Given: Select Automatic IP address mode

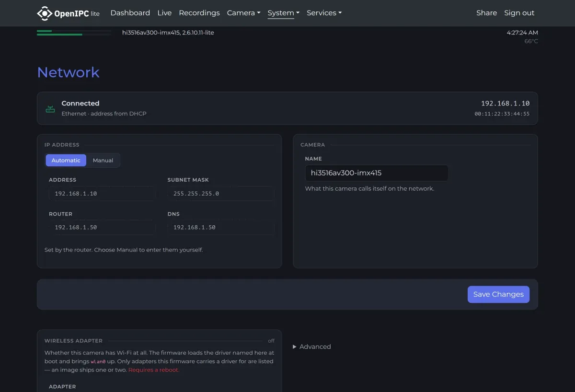Looking at the screenshot, I should pyautogui.click(x=66, y=160).
